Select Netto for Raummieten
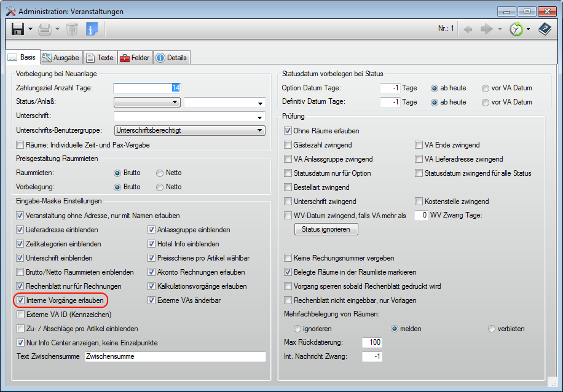Screen dimensions: 563x392 160,173
